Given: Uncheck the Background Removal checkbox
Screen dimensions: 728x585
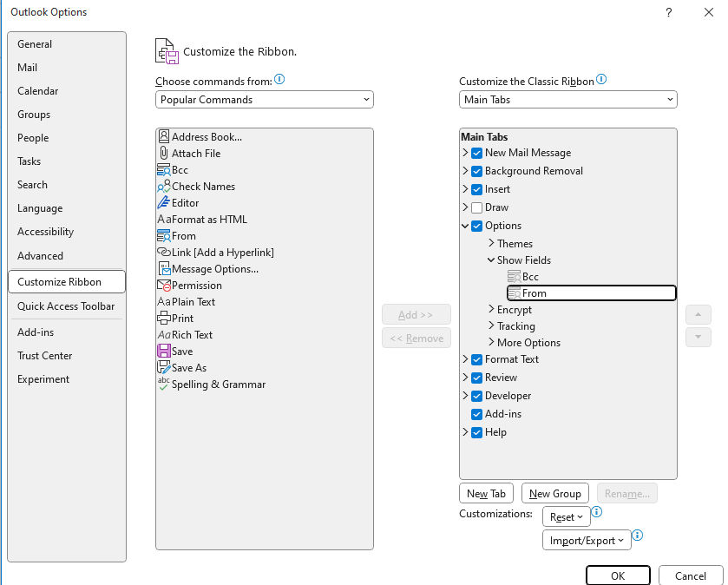Looking at the screenshot, I should coord(476,171).
